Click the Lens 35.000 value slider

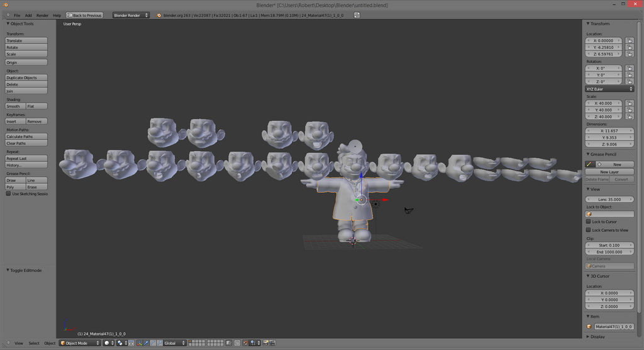(609, 200)
